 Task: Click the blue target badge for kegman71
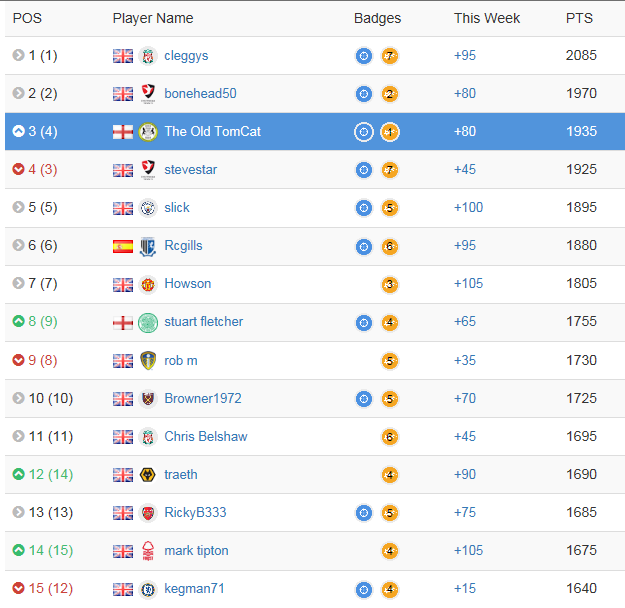click(x=364, y=589)
